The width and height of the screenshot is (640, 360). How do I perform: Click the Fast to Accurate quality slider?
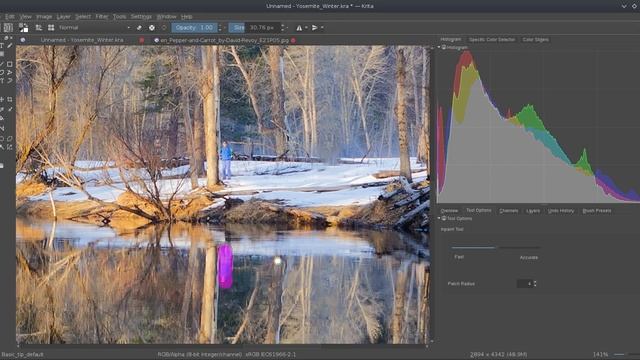click(x=496, y=247)
